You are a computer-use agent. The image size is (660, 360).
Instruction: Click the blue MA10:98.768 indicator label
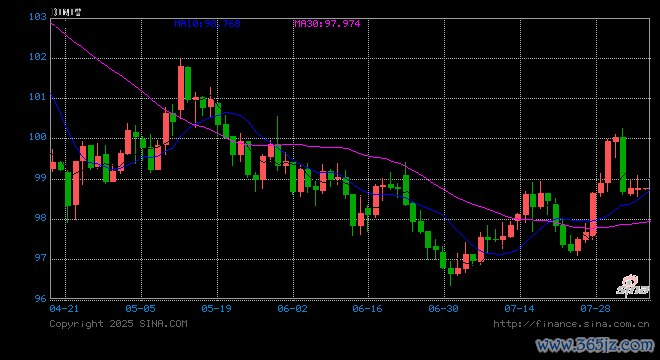click(208, 24)
